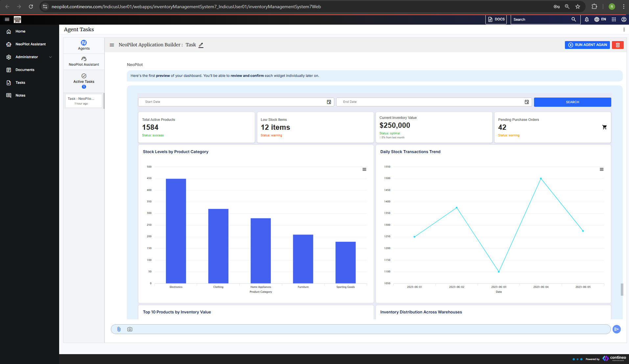Click the search magnifier icon in header
The image size is (629, 364).
(x=574, y=19)
